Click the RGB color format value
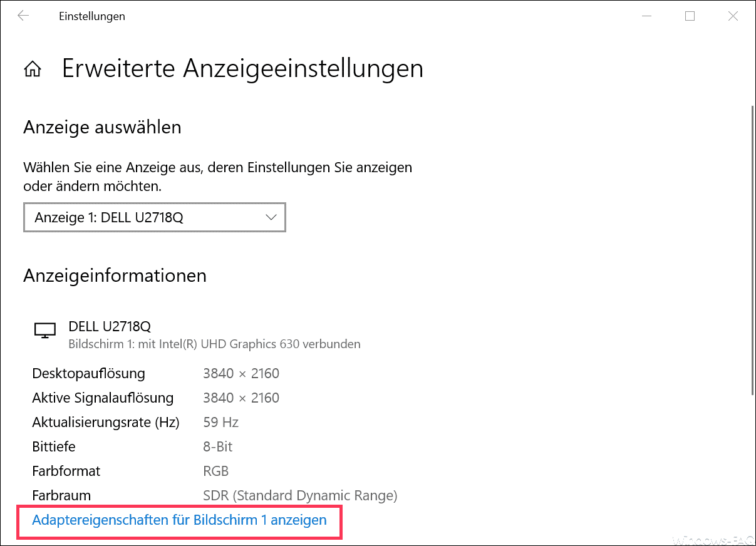The width and height of the screenshot is (756, 546). (x=216, y=471)
